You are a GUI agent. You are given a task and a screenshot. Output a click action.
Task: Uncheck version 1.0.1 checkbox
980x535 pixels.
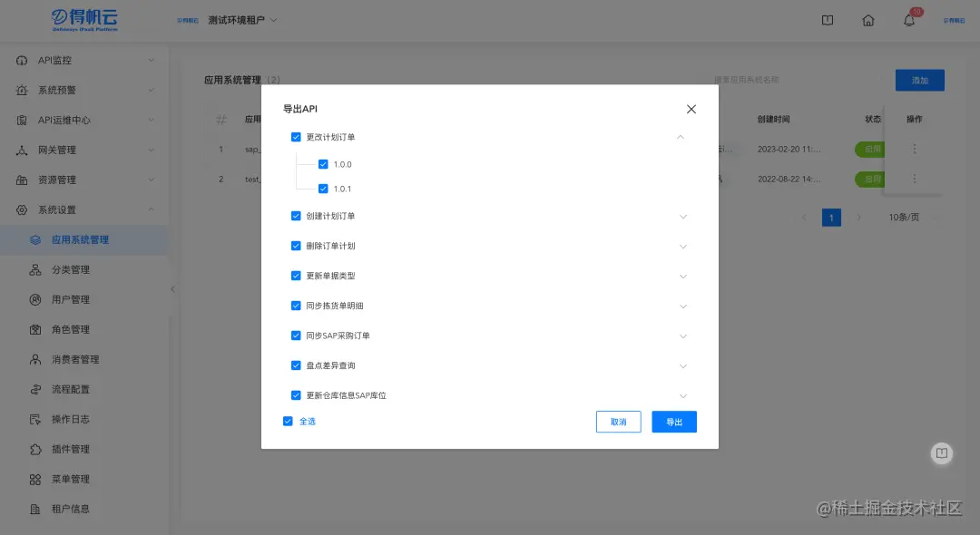323,189
